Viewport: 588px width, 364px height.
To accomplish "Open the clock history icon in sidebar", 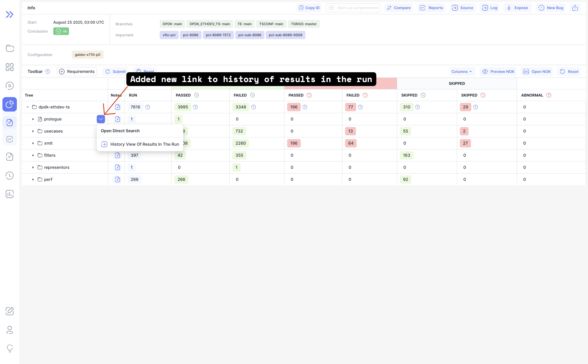I will click(10, 176).
